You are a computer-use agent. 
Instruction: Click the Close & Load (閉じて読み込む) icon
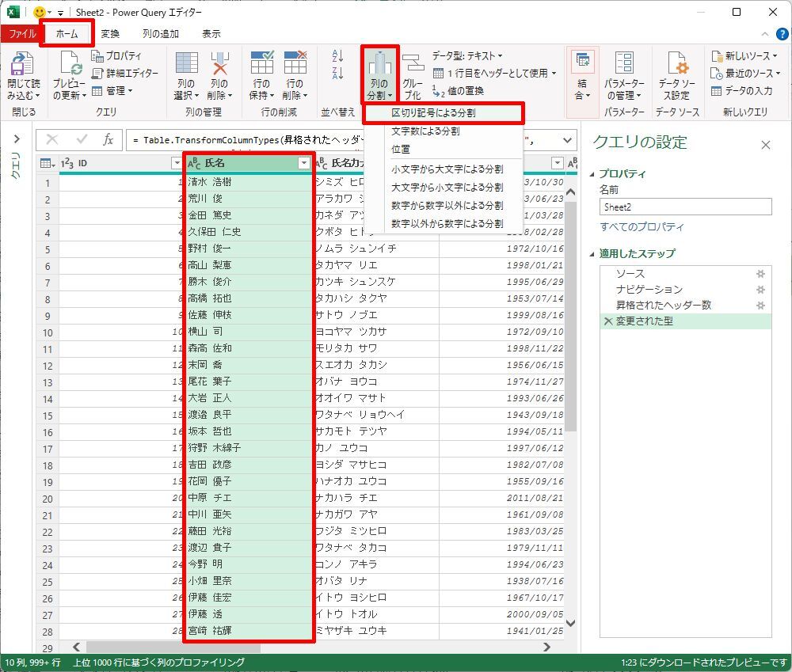coord(22,65)
